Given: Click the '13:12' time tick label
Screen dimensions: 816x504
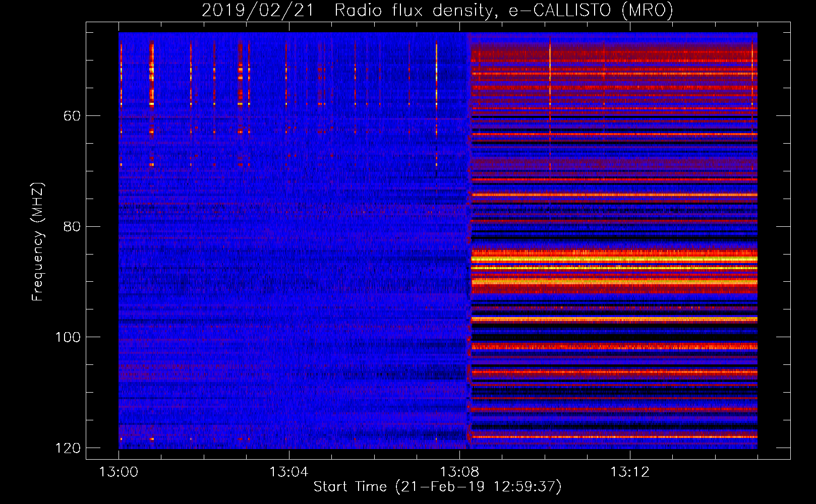Looking at the screenshot, I should tap(629, 472).
